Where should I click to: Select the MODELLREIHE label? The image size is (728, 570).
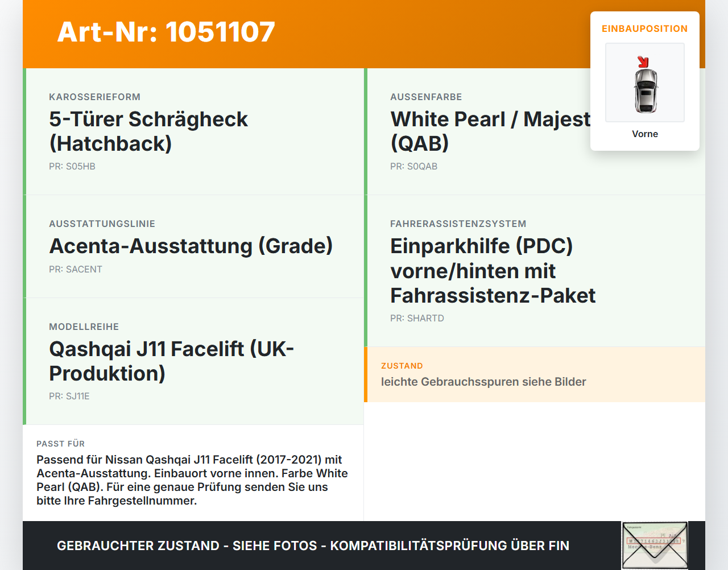[x=84, y=327]
